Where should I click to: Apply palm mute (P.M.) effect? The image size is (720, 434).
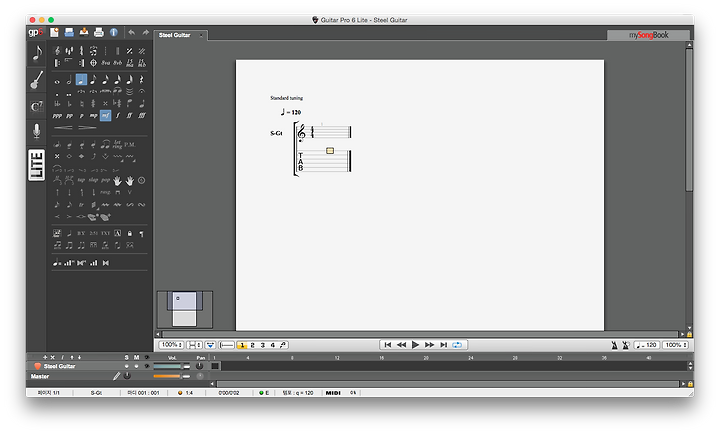click(129, 144)
